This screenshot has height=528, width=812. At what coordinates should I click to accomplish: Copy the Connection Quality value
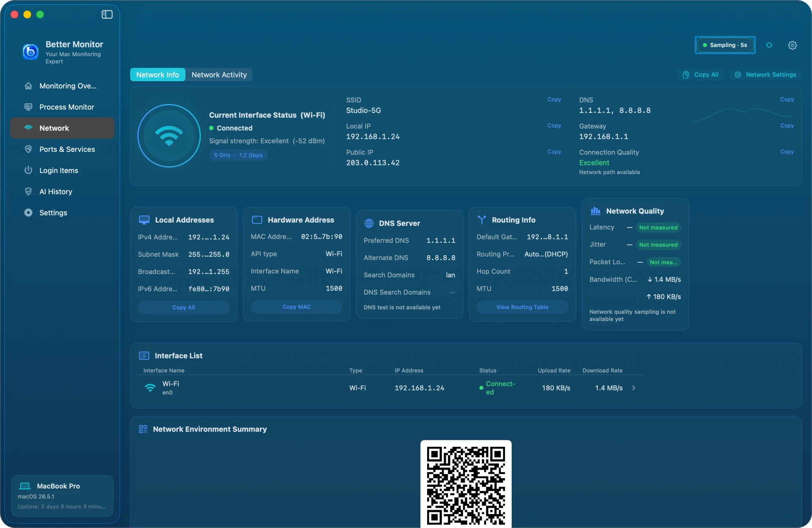(787, 152)
